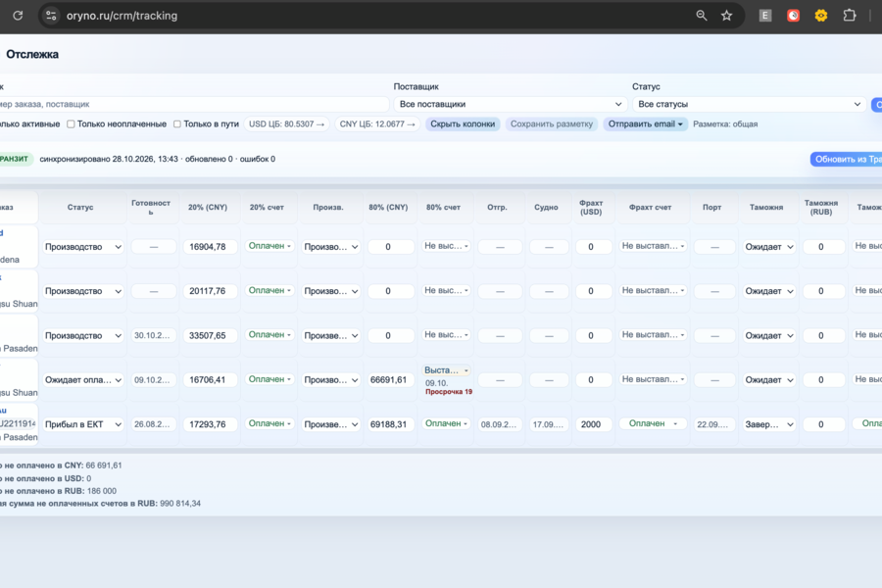This screenshot has height=588, width=882.
Task: Open the Все статусы dropdown
Action: pos(750,104)
